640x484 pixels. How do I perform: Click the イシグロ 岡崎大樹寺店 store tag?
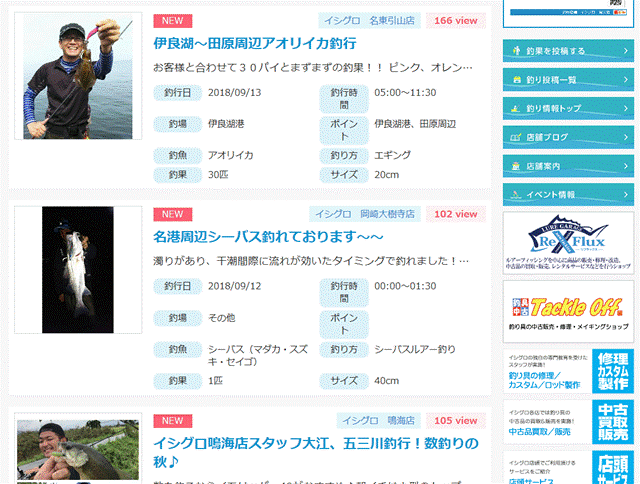click(364, 214)
